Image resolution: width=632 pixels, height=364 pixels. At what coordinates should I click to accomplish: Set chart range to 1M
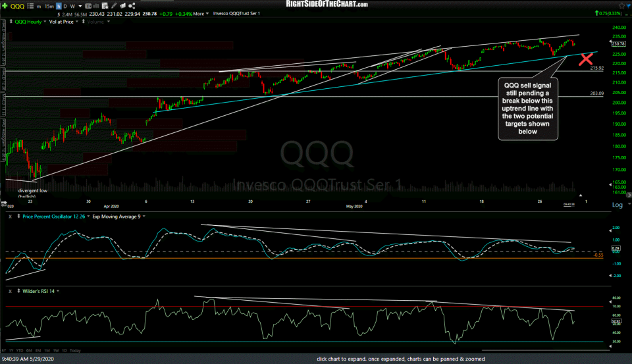pyautogui.click(x=47, y=350)
